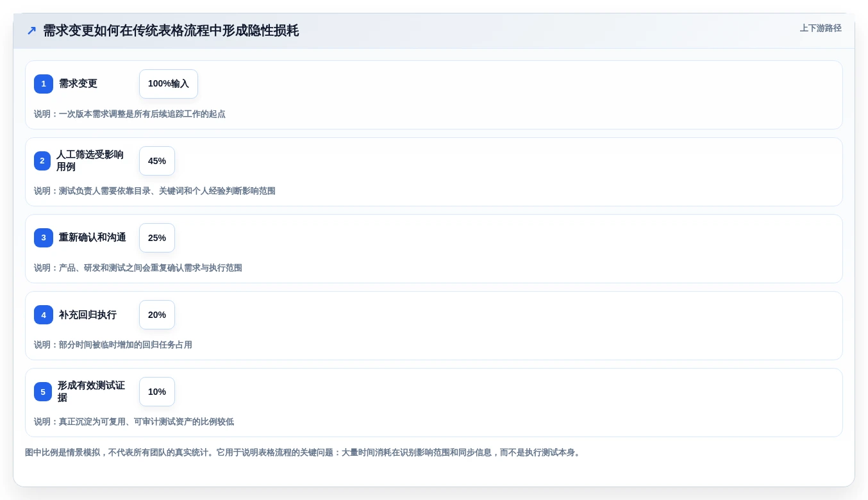Click the 10% value pill
868x500 pixels.
click(x=157, y=392)
